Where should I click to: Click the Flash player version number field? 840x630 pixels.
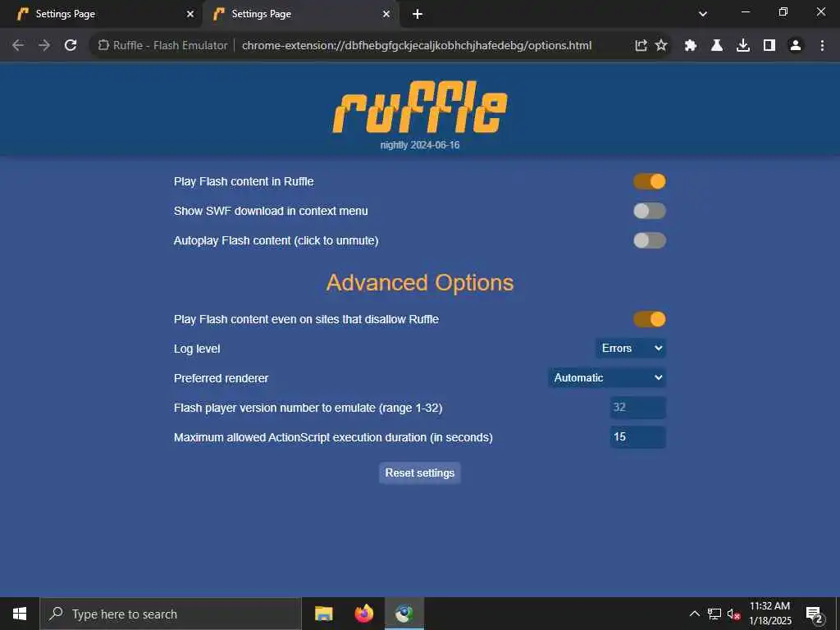coord(638,407)
